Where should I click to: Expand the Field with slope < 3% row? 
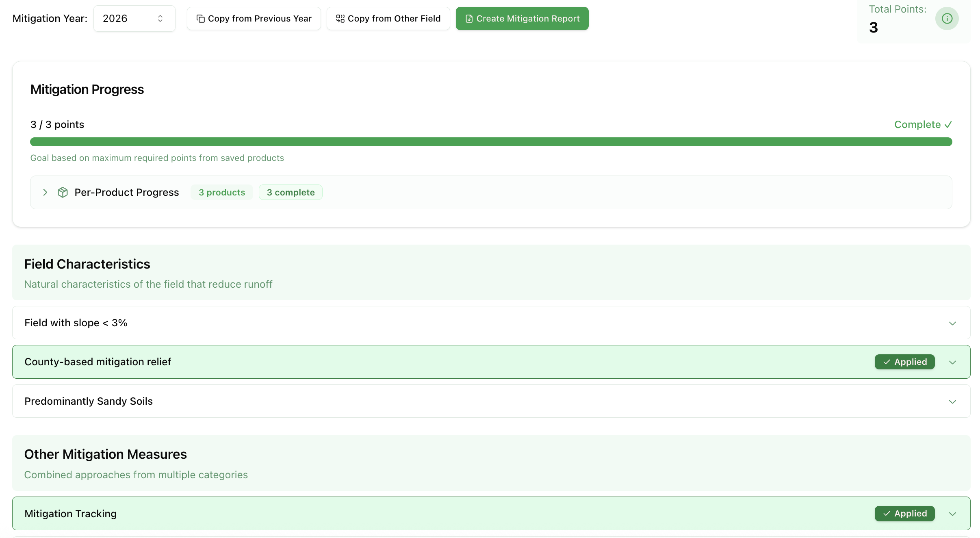[x=952, y=323]
